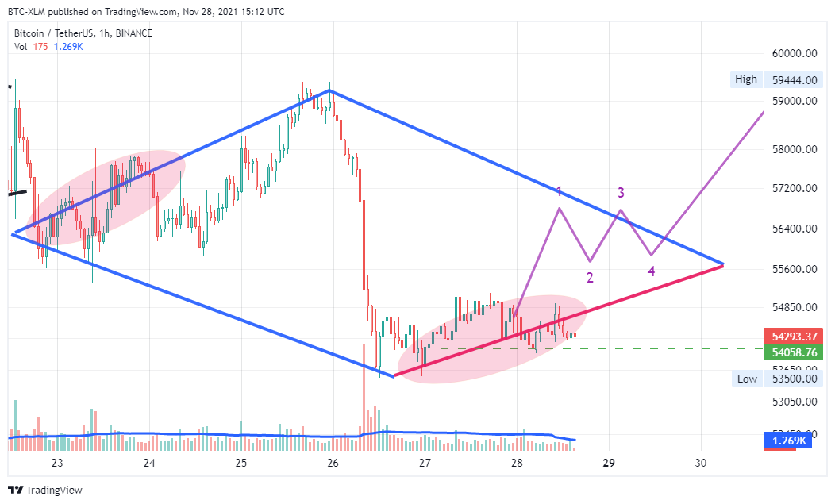Screen dimensions: 835x504
Task: Select wave label 4 on the projection
Action: tap(652, 271)
